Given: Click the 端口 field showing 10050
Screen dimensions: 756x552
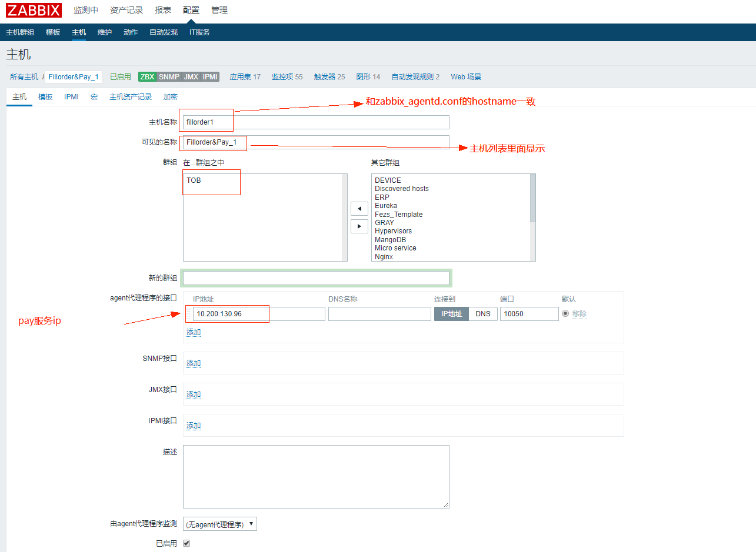Looking at the screenshot, I should click(529, 314).
